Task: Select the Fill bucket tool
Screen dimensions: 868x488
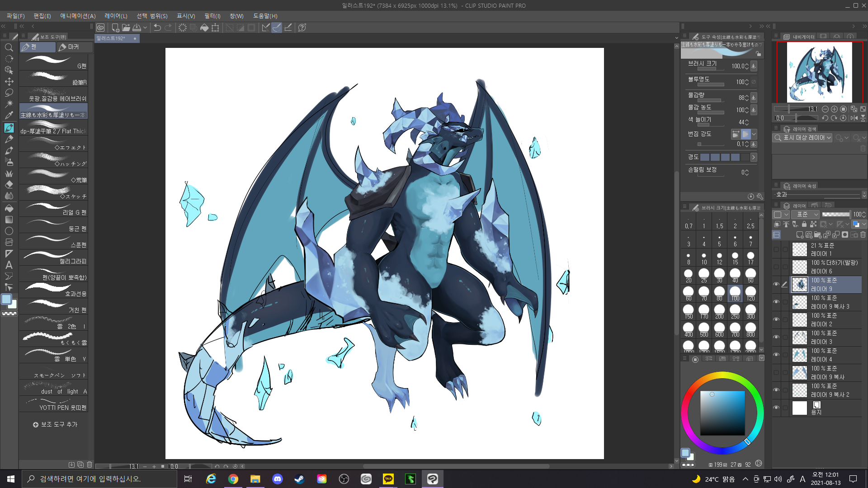Action: [9, 208]
